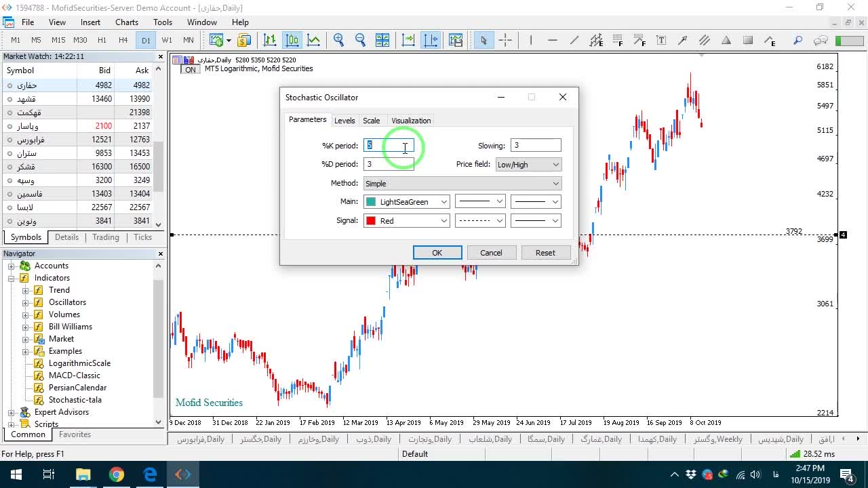Select the text label tool icon

pyautogui.click(x=660, y=40)
